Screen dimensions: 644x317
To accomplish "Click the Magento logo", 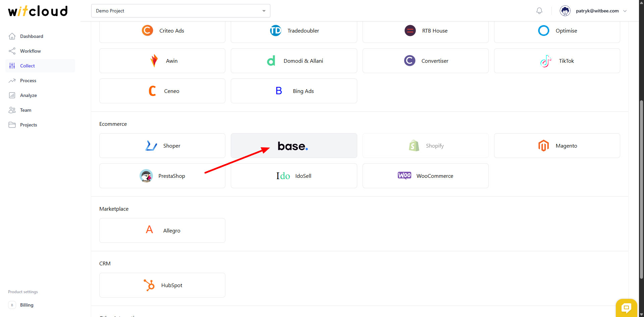I will tap(544, 146).
